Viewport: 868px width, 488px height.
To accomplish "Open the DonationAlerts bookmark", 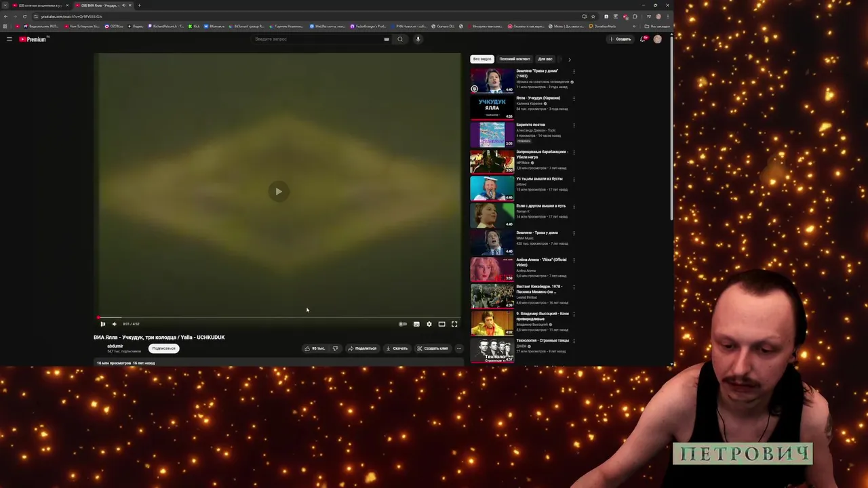I will tap(602, 26).
